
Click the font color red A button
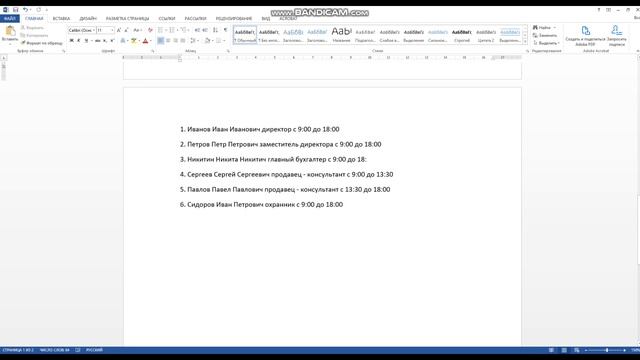click(x=145, y=41)
